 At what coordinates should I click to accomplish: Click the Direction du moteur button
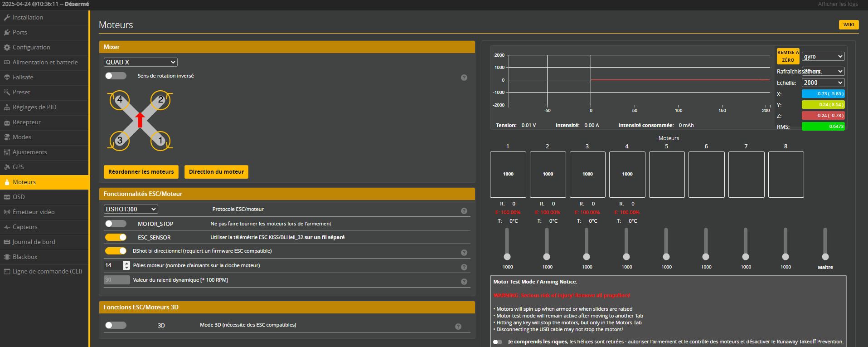(216, 172)
